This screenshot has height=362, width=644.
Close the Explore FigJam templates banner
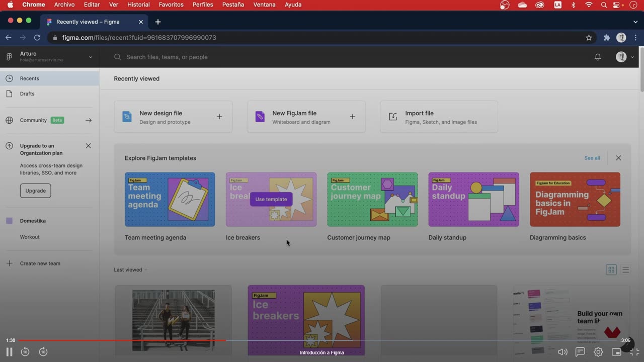click(618, 158)
